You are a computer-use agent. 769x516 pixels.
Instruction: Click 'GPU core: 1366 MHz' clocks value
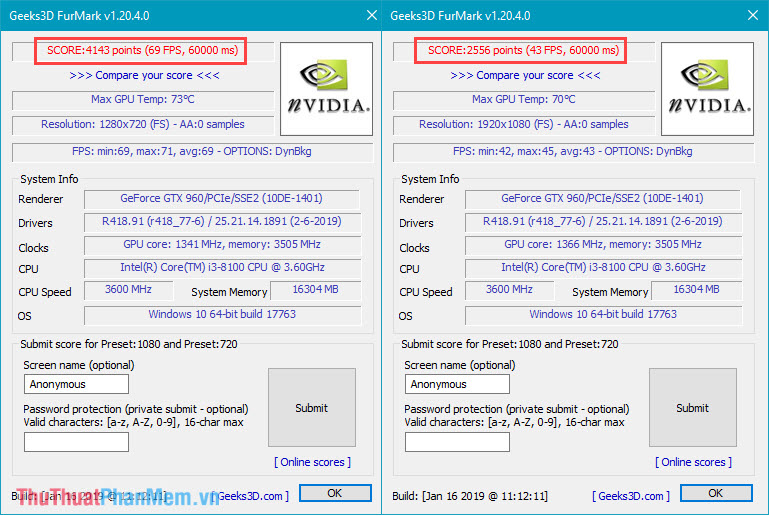(603, 245)
